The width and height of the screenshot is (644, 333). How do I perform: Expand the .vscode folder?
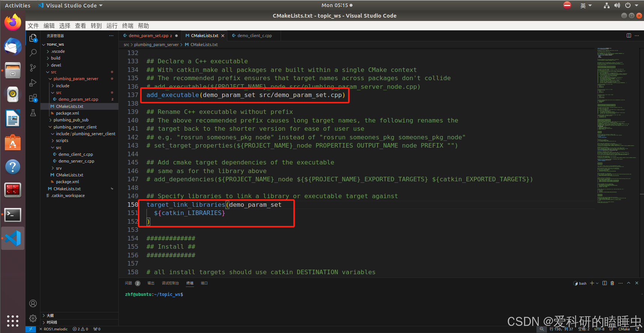pyautogui.click(x=79, y=51)
